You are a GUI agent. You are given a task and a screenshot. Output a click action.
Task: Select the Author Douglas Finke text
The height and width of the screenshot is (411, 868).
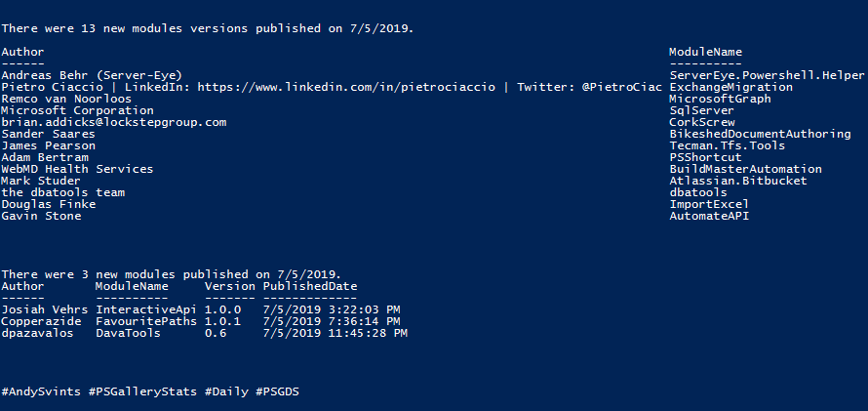pos(48,204)
